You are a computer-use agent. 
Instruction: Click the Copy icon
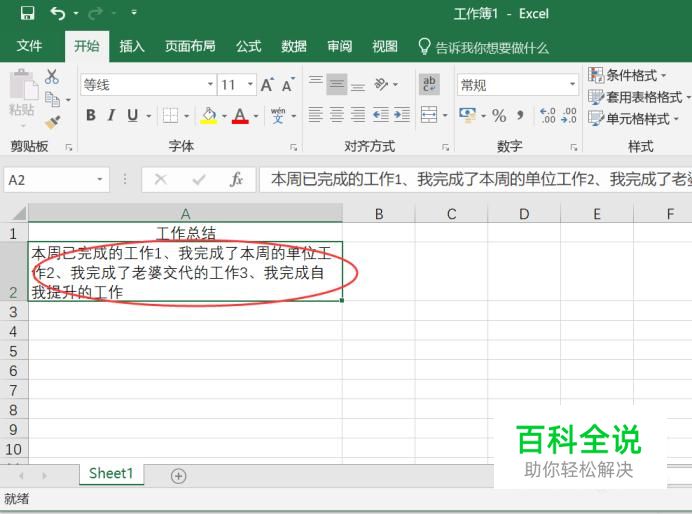click(53, 99)
